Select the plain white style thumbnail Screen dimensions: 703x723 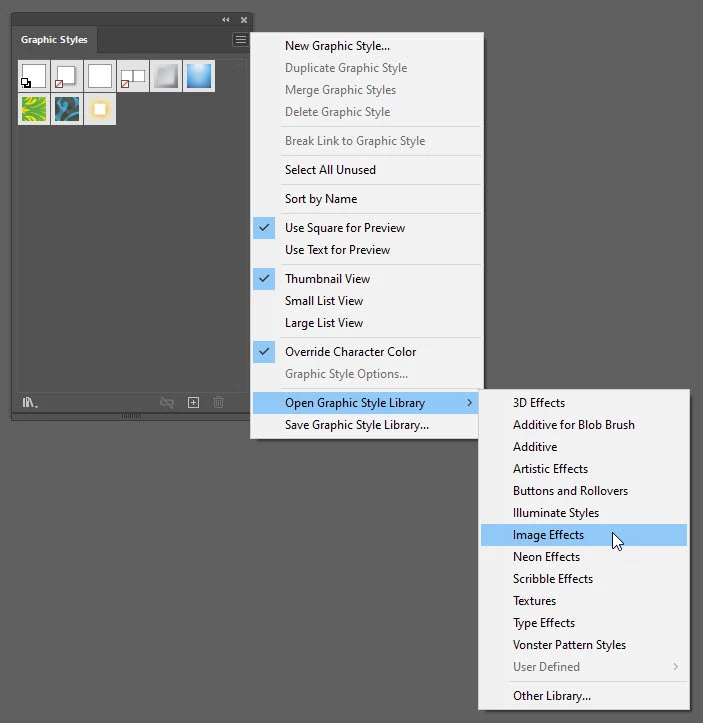click(x=100, y=76)
